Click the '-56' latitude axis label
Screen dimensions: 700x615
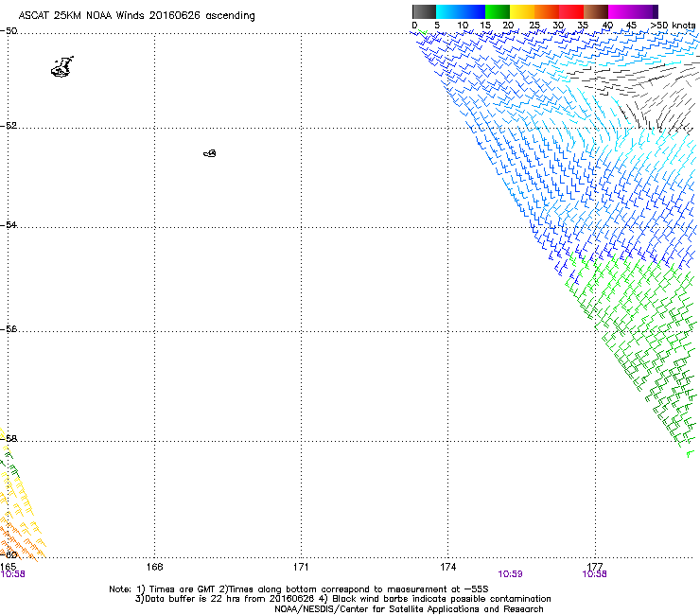point(9,328)
